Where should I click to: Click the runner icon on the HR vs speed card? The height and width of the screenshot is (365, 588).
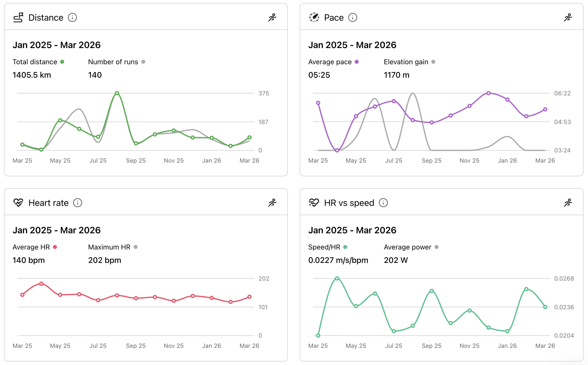point(568,202)
